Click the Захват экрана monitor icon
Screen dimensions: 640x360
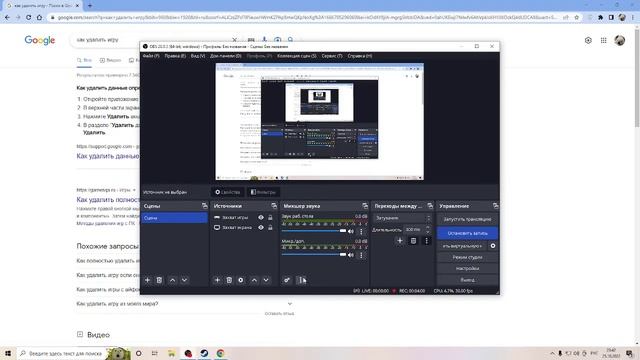[x=217, y=228]
